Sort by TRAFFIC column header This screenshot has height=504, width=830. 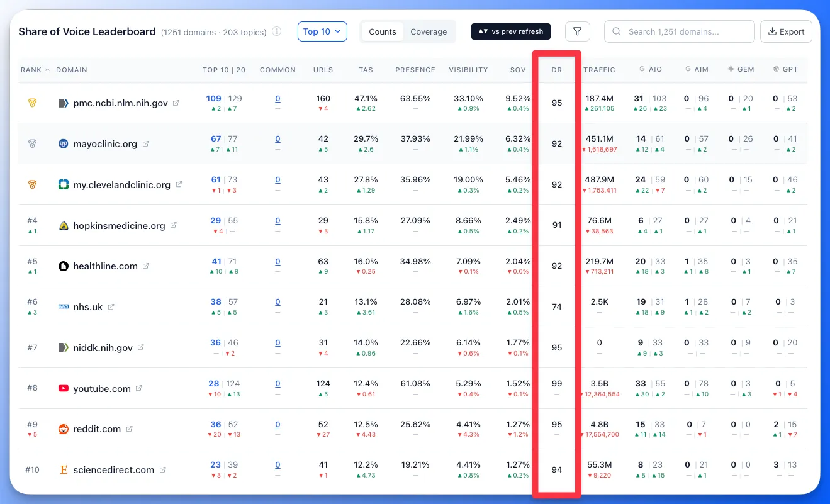pos(600,70)
